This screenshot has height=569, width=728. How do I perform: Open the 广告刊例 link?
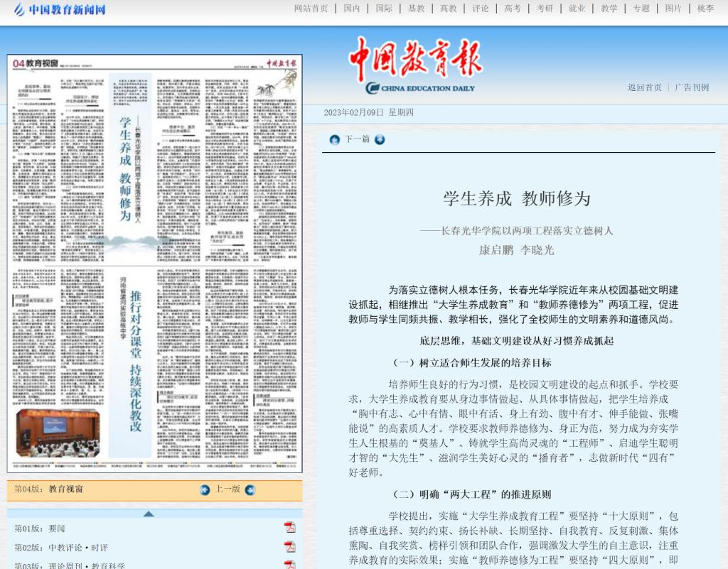[692, 87]
